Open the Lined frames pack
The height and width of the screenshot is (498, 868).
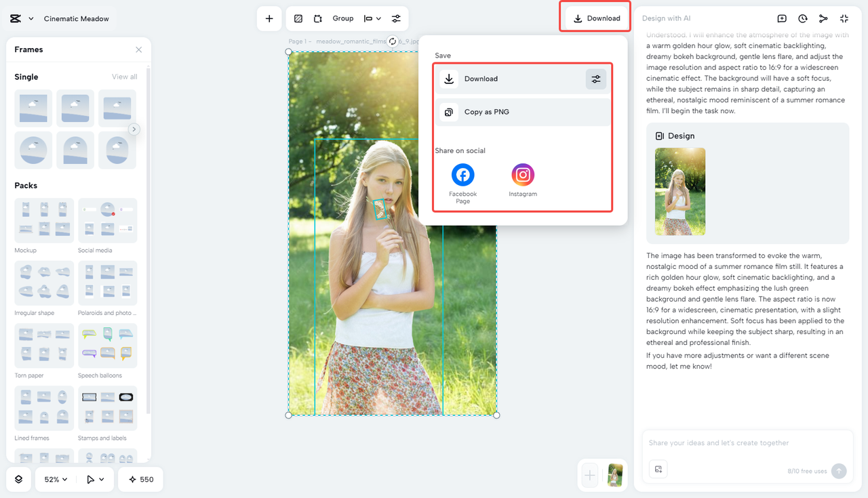point(44,409)
